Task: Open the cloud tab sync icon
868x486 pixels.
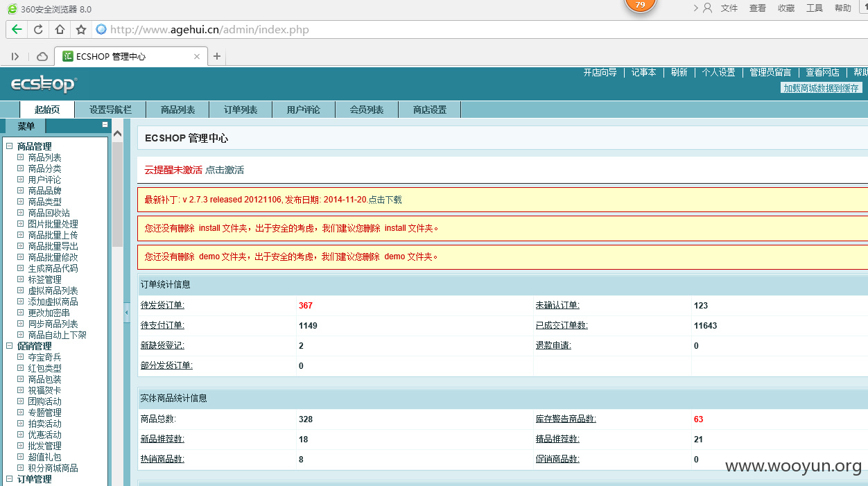Action: click(x=42, y=56)
